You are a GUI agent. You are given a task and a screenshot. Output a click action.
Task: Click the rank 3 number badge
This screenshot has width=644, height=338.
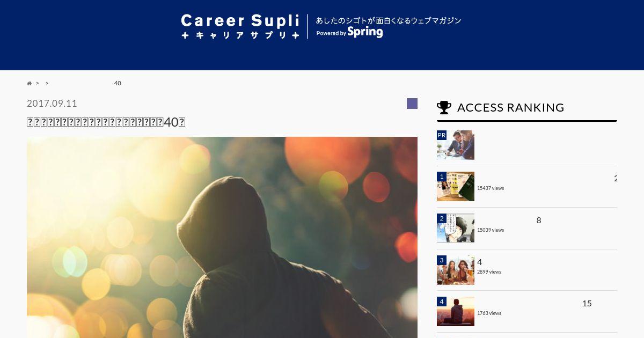tap(442, 260)
